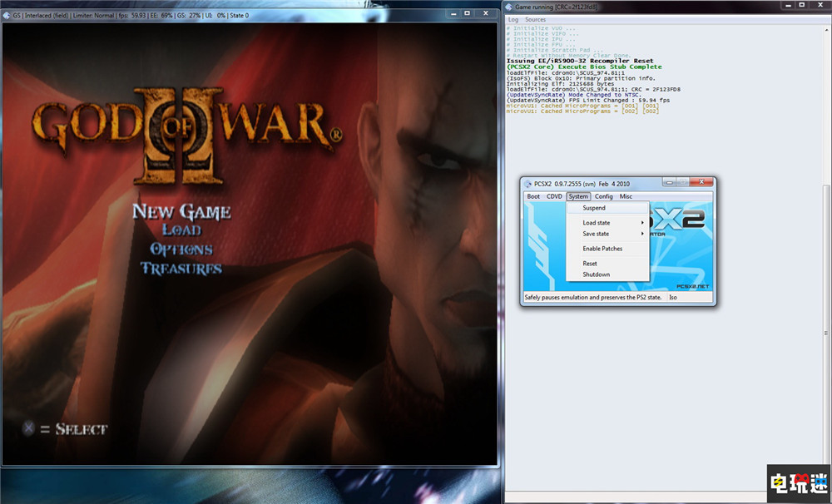This screenshot has height=504, width=832.
Task: Choose Shutdown in the System menu
Action: (x=596, y=274)
